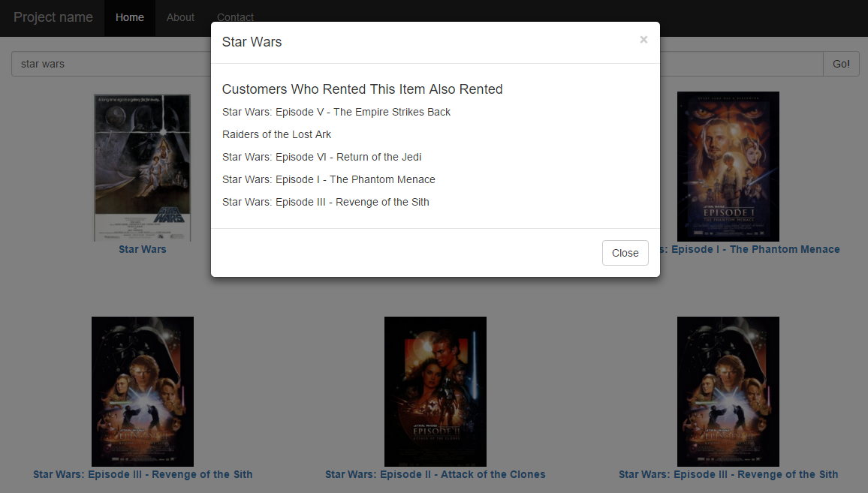Screen dimensions: 868x493
Task: Open the original Star Wars poster thumbnail
Action: (x=142, y=167)
